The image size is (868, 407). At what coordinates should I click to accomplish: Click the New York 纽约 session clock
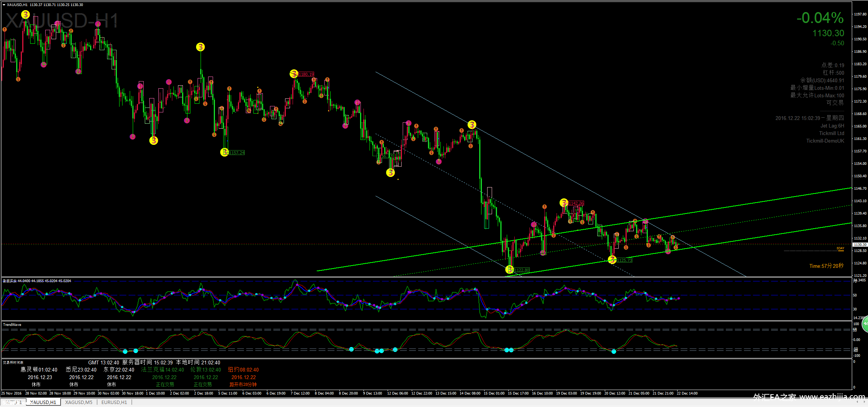point(243,370)
